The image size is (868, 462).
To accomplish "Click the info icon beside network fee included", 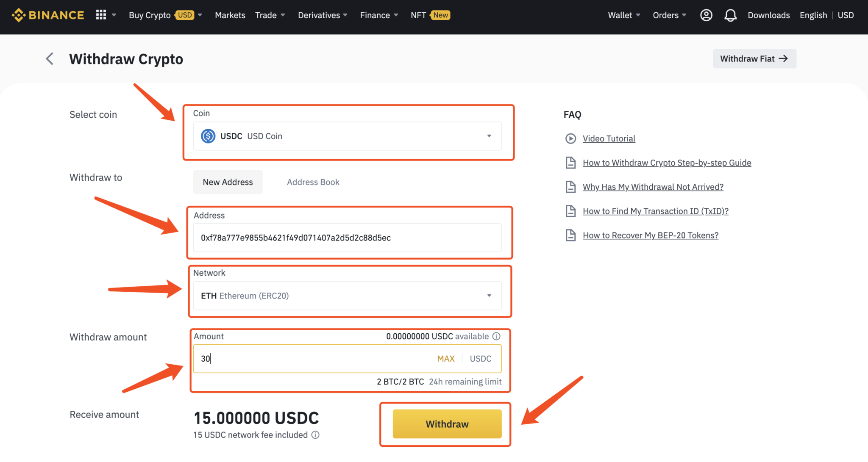I will (x=315, y=435).
